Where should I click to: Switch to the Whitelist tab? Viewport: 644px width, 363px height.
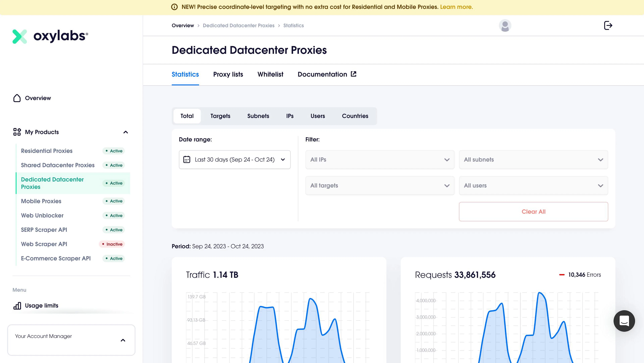click(x=270, y=74)
